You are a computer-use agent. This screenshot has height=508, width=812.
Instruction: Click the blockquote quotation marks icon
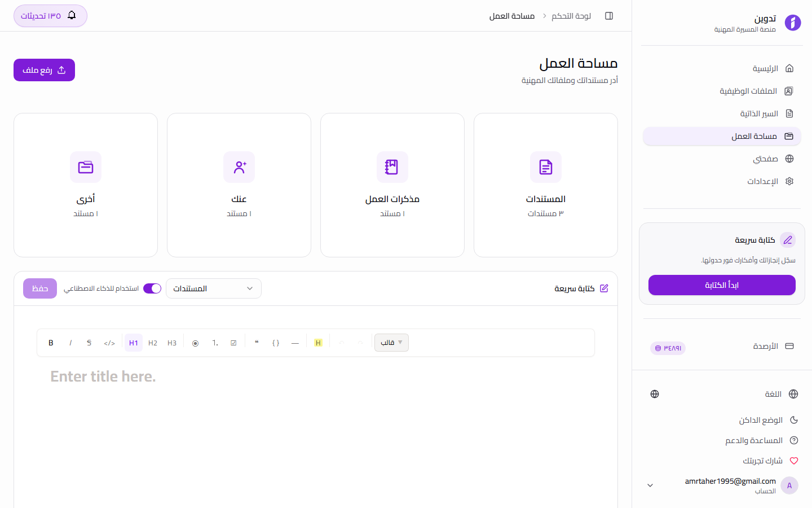click(257, 343)
